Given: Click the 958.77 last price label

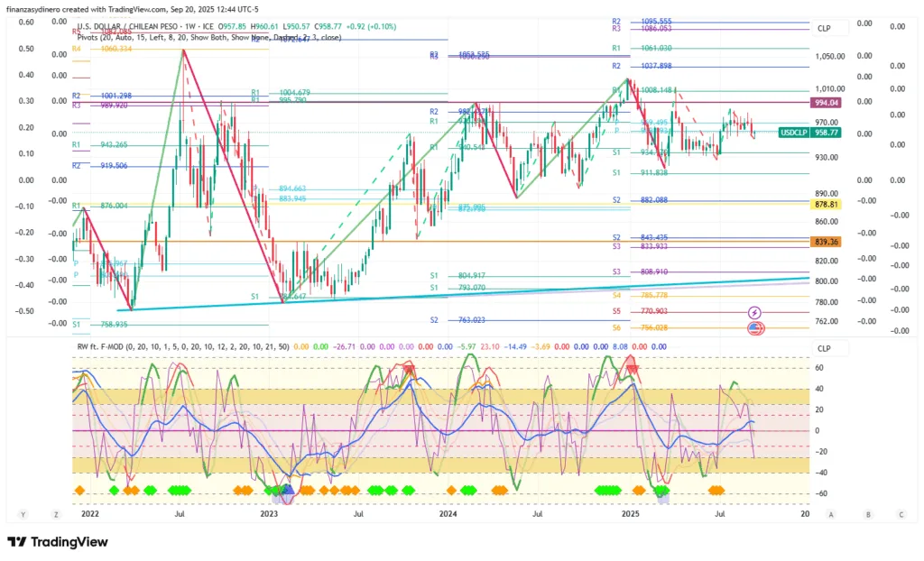Looking at the screenshot, I should tap(827, 133).
